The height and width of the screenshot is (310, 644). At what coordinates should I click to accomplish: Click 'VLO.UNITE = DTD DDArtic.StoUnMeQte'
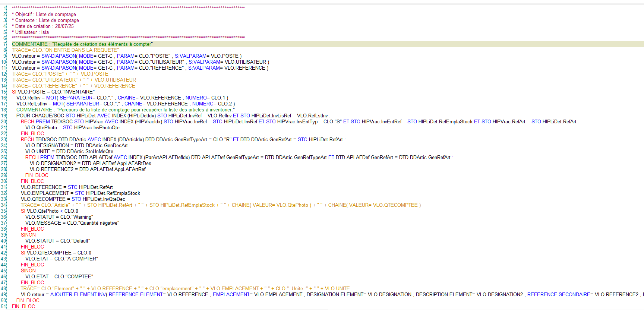[69, 151]
